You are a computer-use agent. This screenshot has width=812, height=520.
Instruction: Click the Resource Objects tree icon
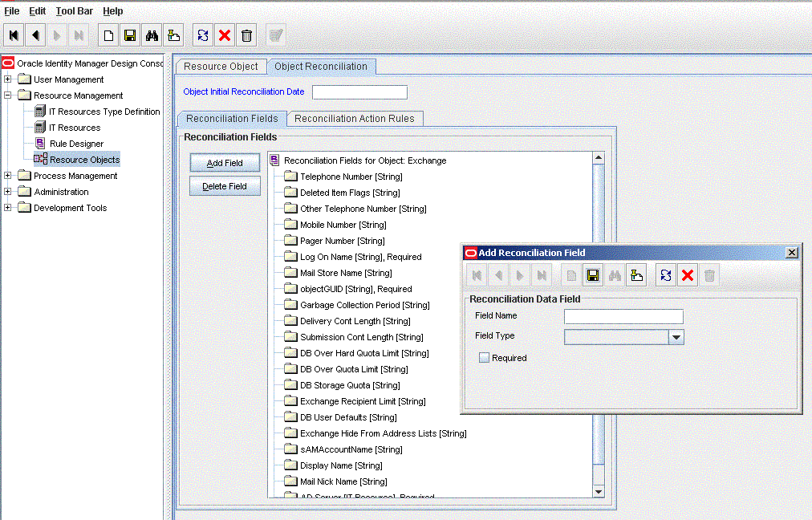coord(40,159)
